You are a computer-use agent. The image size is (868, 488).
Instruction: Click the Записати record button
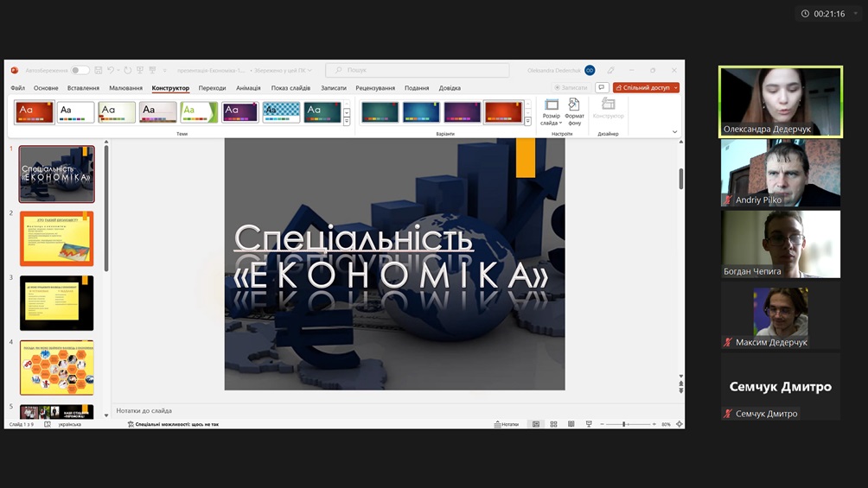click(x=571, y=87)
